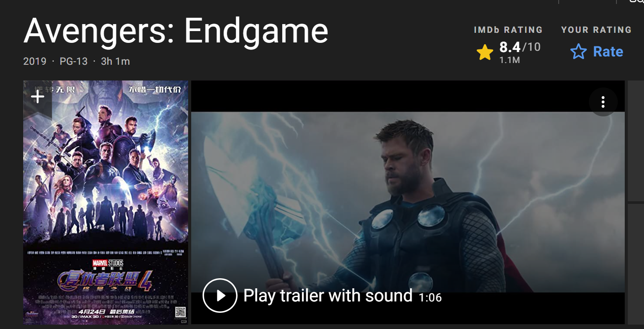The image size is (644, 329).
Task: Add the movie to watchlist with the plus ribbon
Action: pos(38,99)
